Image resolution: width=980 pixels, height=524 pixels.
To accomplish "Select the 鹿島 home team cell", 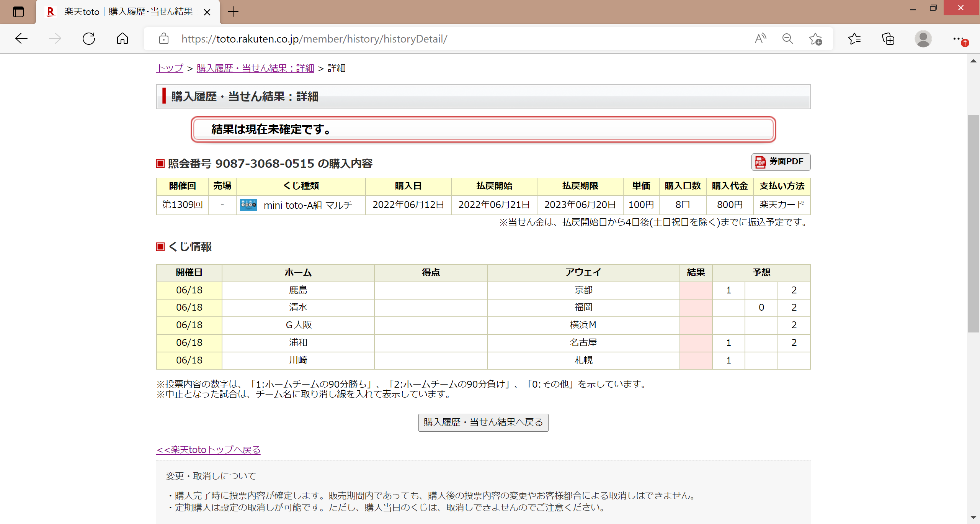I will [298, 290].
